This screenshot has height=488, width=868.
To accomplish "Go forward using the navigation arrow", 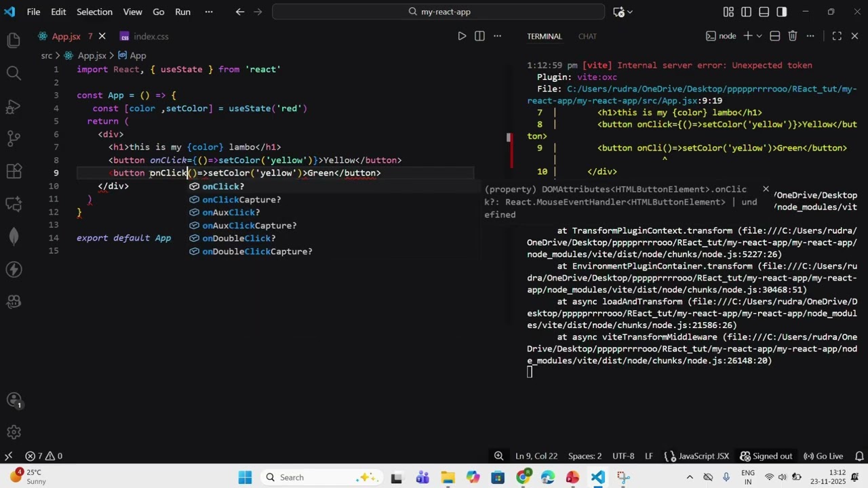I will pyautogui.click(x=258, y=12).
